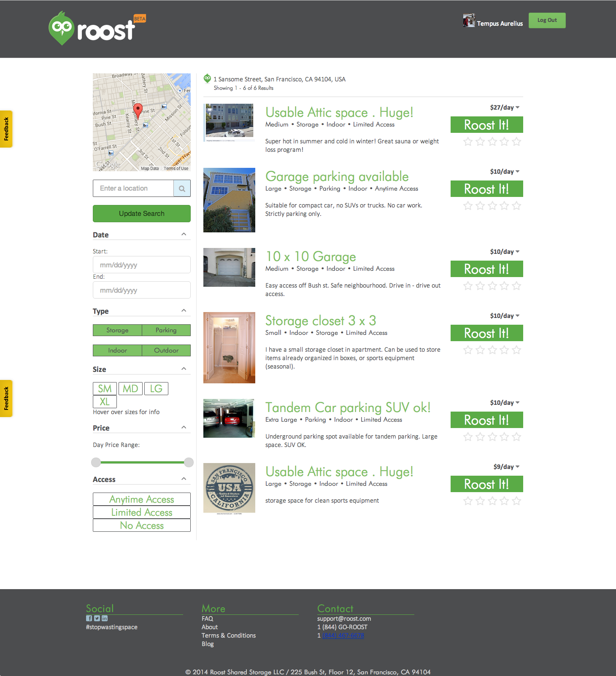616x676 pixels.
Task: Toggle the Outdoor type filter
Action: click(166, 350)
